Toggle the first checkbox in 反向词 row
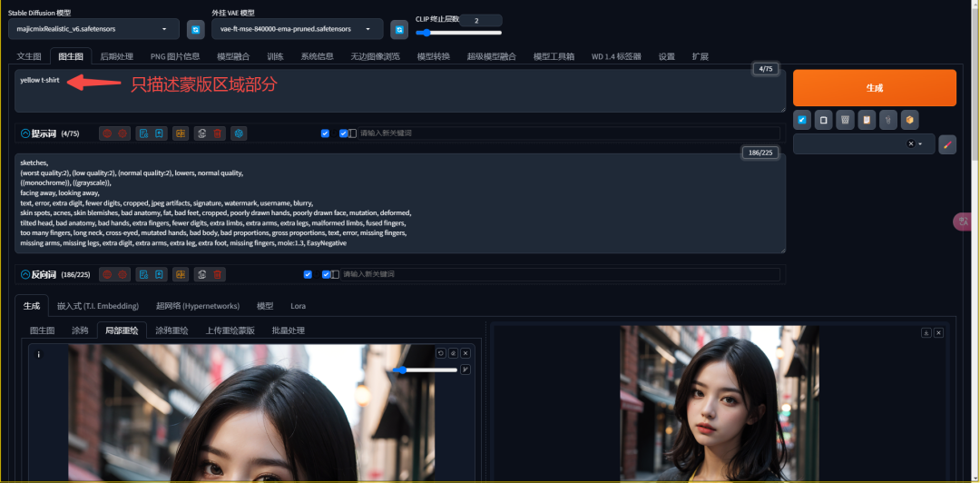 (x=308, y=274)
